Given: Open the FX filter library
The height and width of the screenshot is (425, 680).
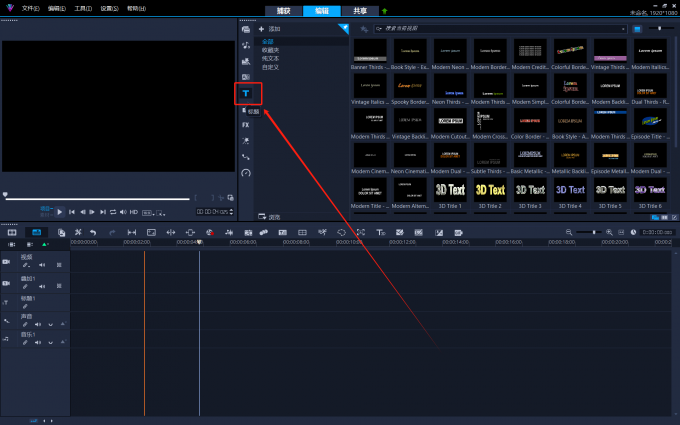Looking at the screenshot, I should click(x=245, y=125).
